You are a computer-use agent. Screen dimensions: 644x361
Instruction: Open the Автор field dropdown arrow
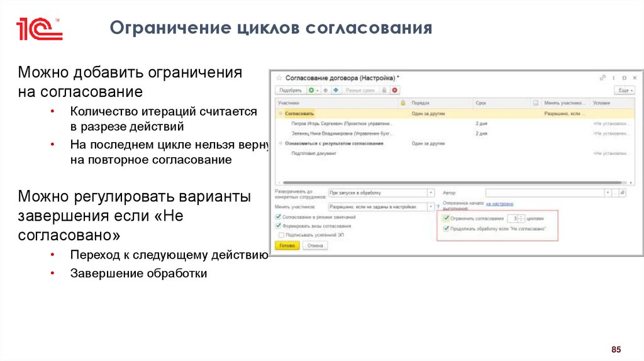[x=608, y=192]
